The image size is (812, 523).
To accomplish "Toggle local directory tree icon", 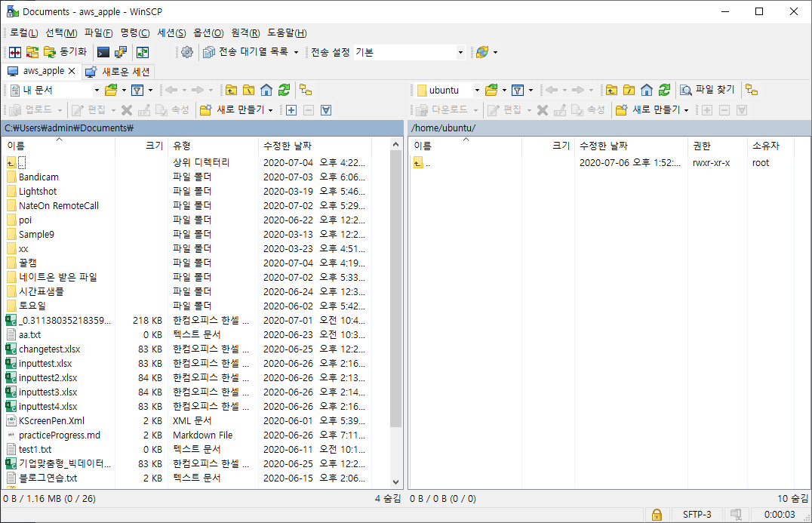I will point(306,90).
